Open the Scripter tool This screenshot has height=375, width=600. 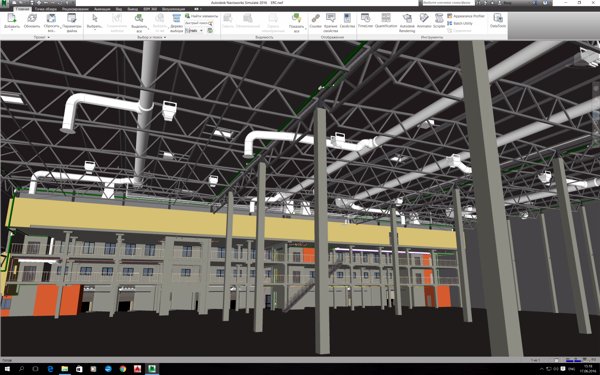(439, 20)
